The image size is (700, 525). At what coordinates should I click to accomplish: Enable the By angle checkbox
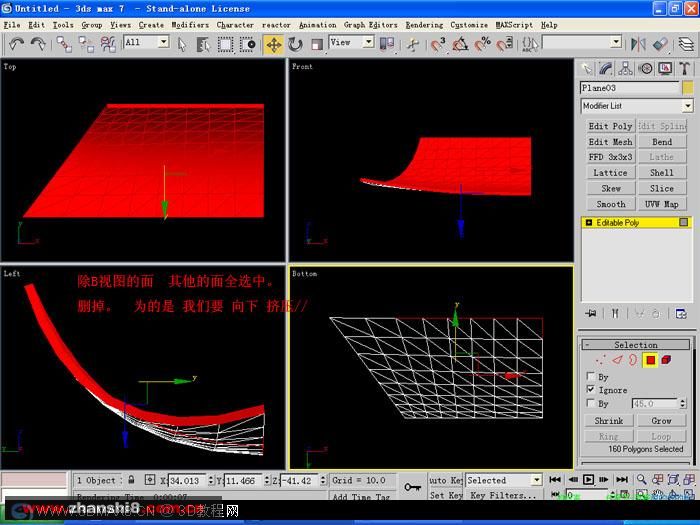591,403
